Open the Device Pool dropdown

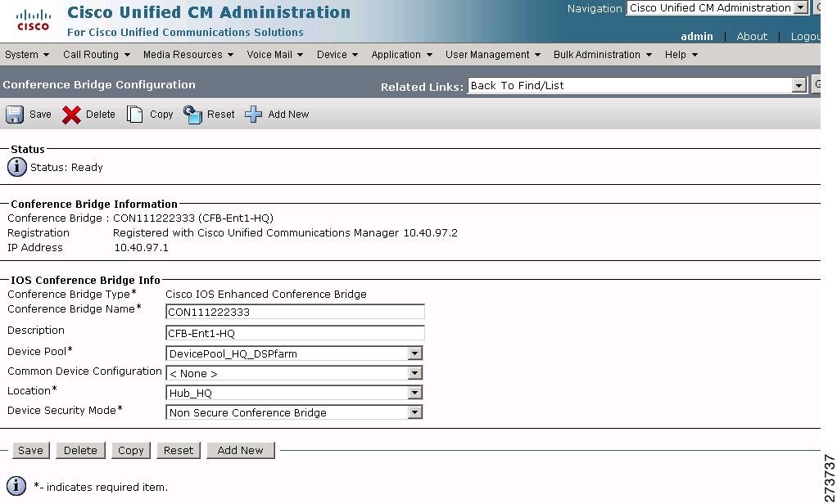point(414,353)
